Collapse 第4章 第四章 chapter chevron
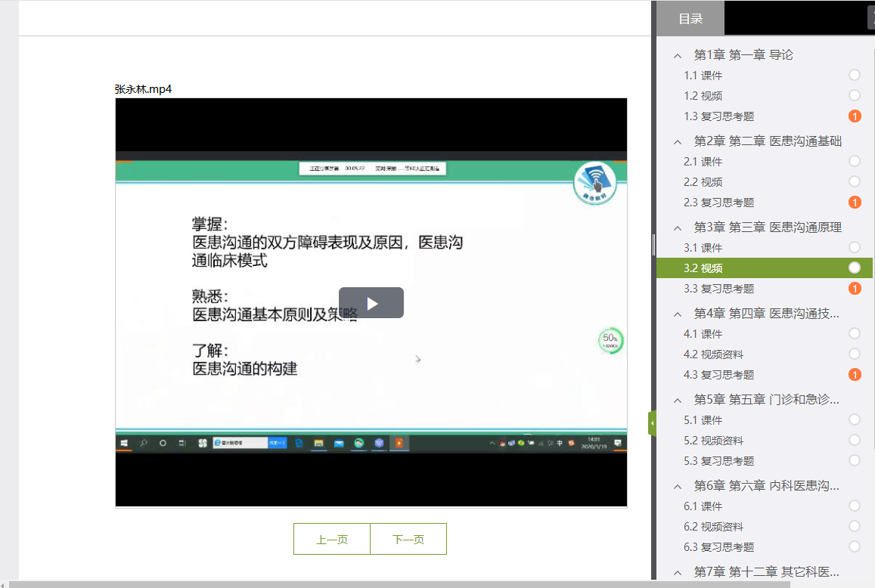The width and height of the screenshot is (875, 588). click(x=678, y=314)
